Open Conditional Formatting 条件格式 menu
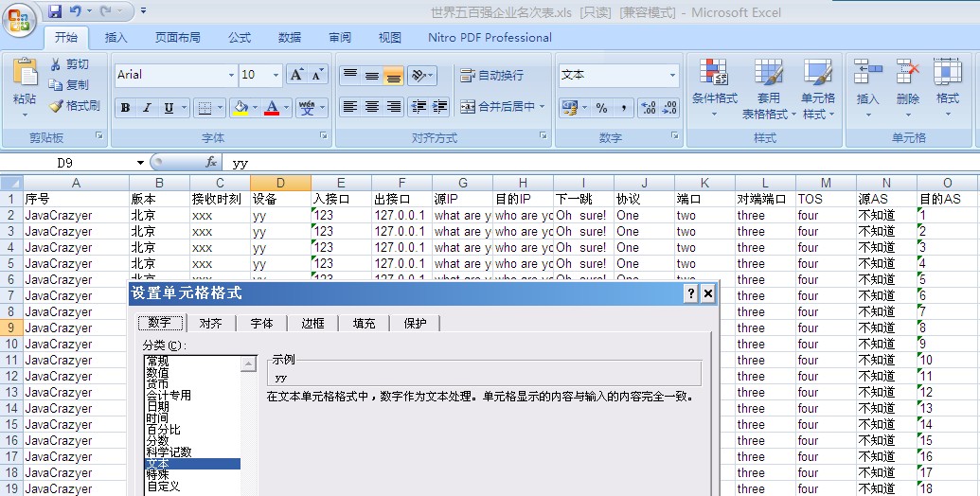 pos(714,88)
